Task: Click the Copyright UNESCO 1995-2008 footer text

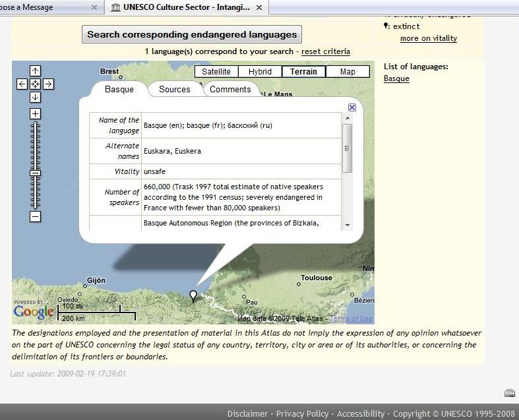Action: [x=454, y=413]
